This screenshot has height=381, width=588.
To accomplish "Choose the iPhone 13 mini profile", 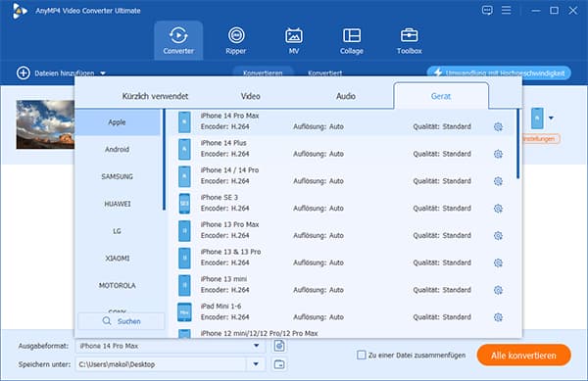I will [x=342, y=285].
